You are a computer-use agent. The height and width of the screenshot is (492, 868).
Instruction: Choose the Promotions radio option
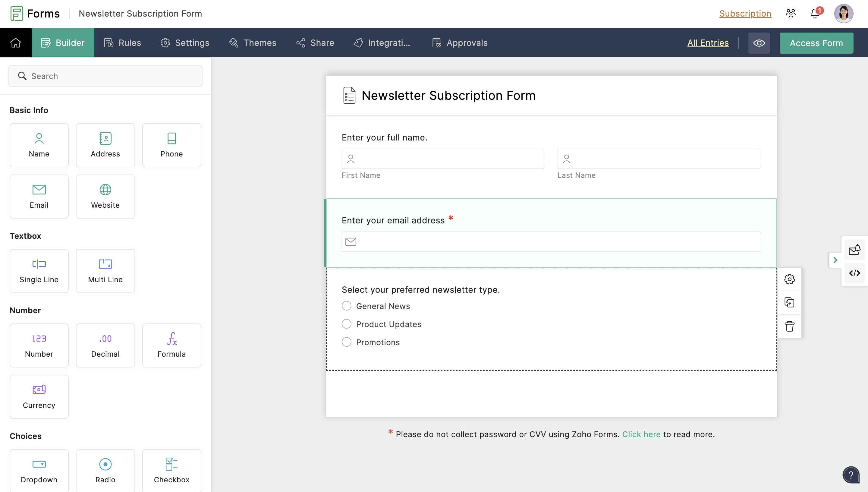click(347, 342)
